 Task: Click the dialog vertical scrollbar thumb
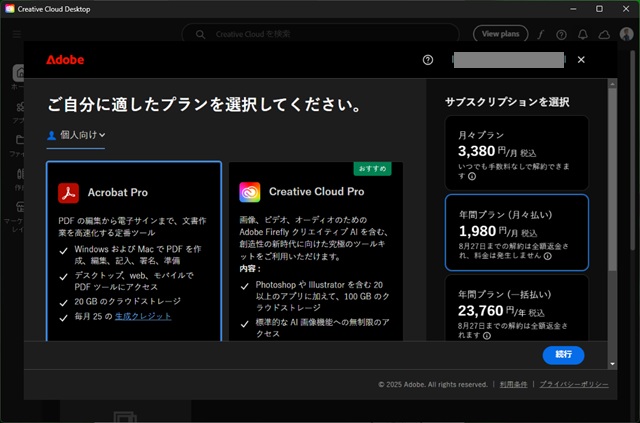[612, 179]
